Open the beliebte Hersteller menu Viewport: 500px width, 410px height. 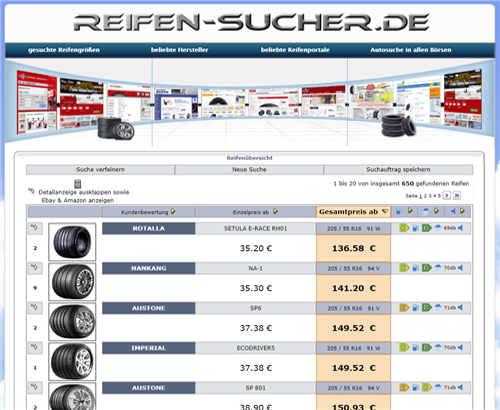pyautogui.click(x=179, y=50)
